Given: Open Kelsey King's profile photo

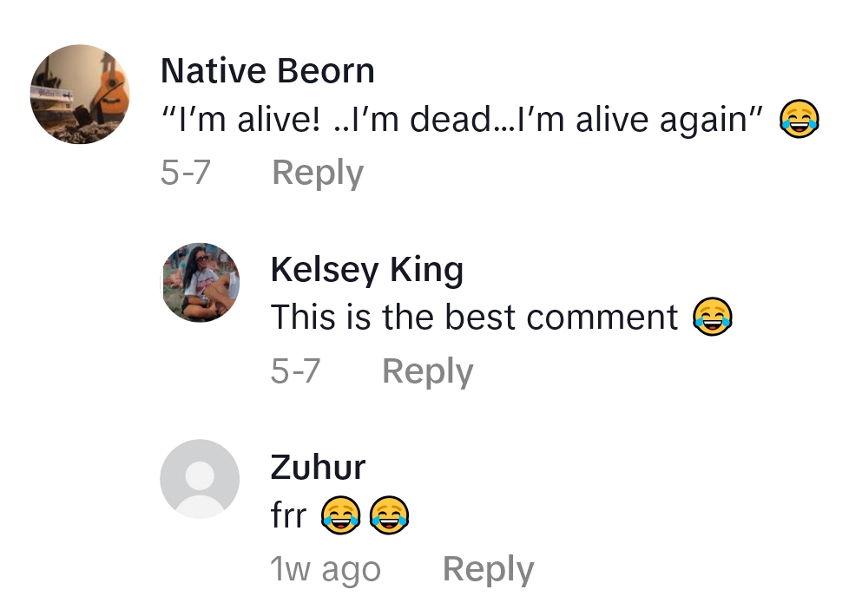Looking at the screenshot, I should pos(201,282).
